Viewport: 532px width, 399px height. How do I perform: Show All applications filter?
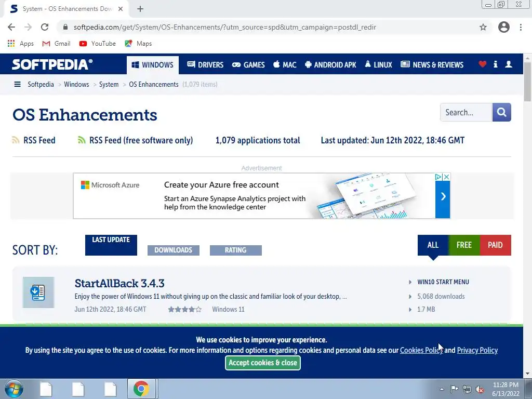tap(433, 245)
